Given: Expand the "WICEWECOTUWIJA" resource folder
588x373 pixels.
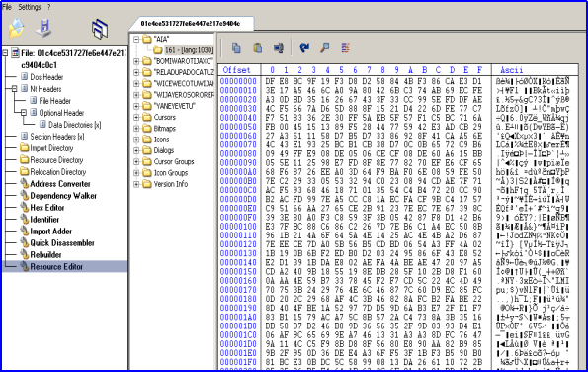Looking at the screenshot, I should click(x=136, y=84).
